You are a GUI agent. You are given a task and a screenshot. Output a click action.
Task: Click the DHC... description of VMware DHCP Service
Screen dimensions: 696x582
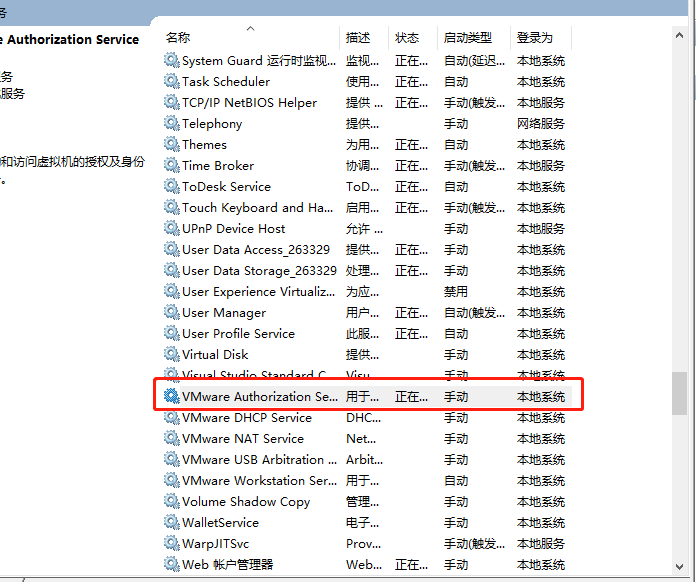(x=363, y=418)
